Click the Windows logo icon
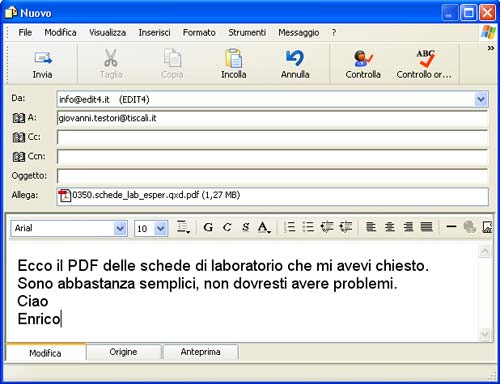This screenshot has width=500, height=384. point(488,33)
